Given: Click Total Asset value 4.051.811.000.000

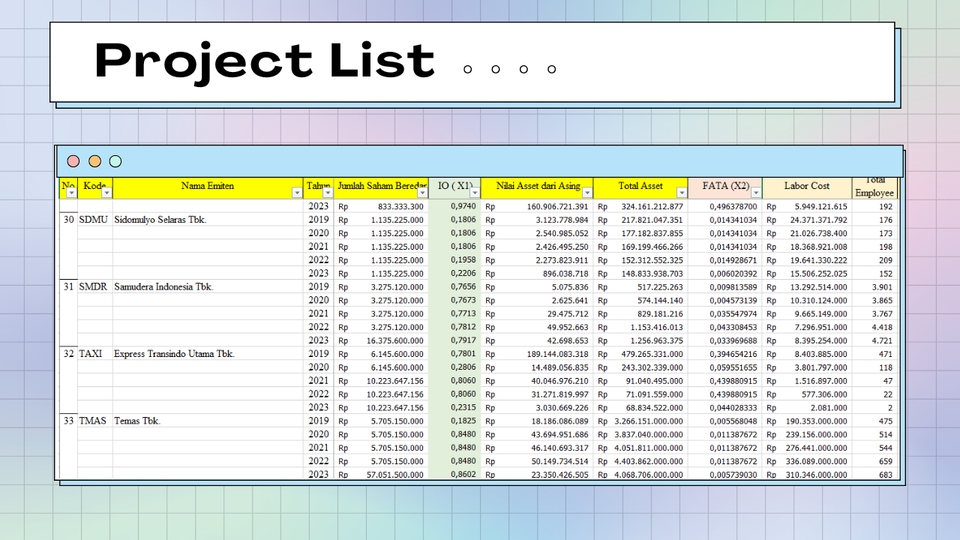Looking at the screenshot, I should coord(649,448).
